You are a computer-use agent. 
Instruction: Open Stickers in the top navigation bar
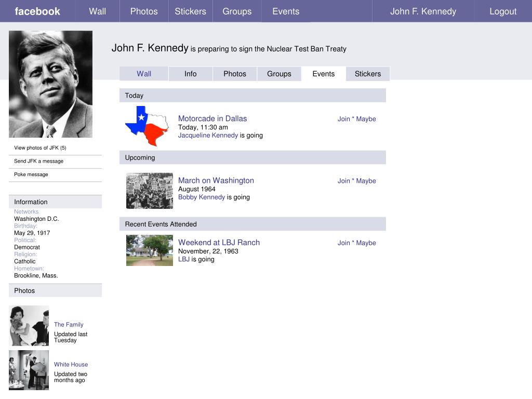(x=190, y=11)
